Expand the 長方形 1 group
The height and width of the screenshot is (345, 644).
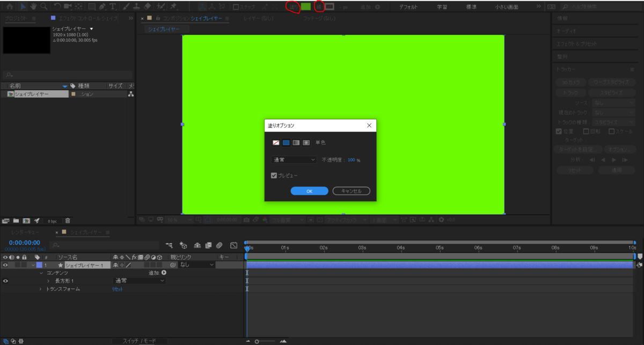(x=48, y=281)
